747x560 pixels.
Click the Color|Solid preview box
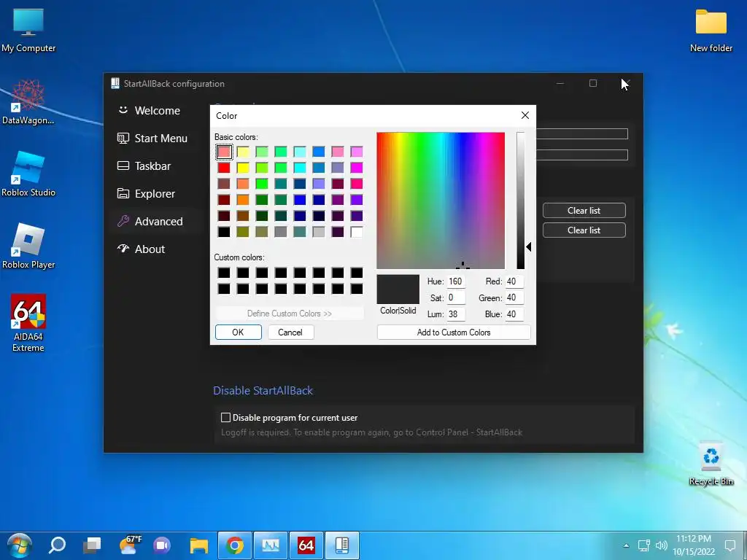pos(398,289)
